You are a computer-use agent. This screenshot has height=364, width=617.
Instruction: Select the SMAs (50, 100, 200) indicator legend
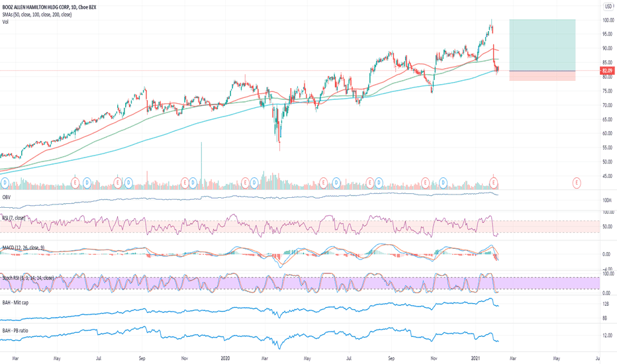[37, 15]
